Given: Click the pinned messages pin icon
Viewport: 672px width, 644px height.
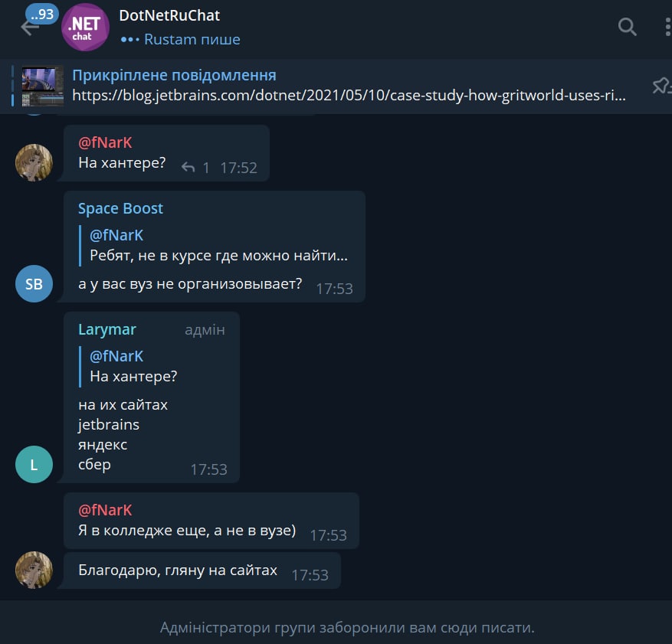Looking at the screenshot, I should tap(661, 86).
